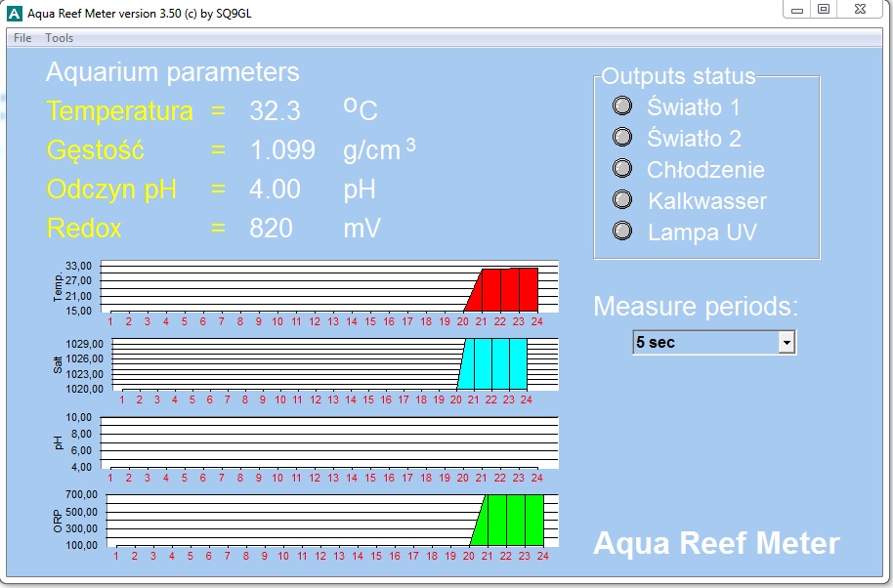
Task: Click the Gęstość value 1.099
Action: (282, 150)
